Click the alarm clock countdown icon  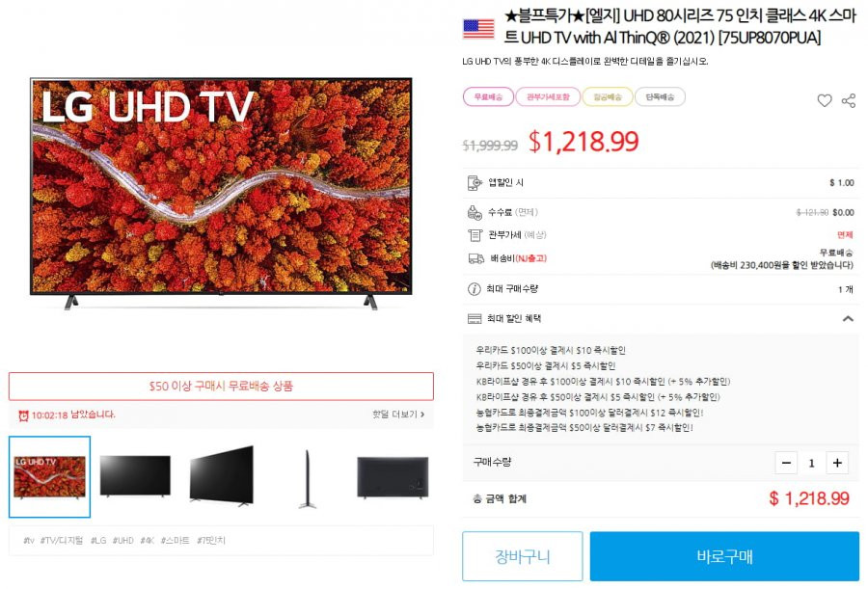23,415
